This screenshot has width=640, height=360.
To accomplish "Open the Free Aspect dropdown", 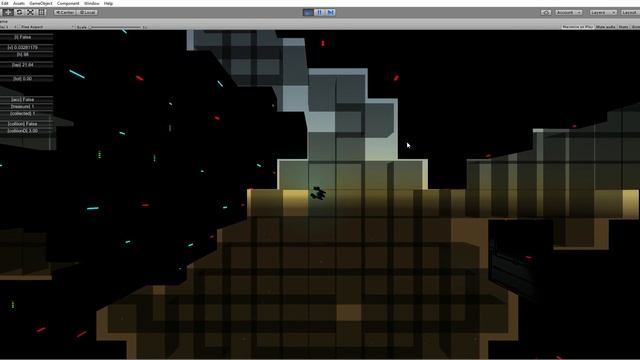I will 46,27.
